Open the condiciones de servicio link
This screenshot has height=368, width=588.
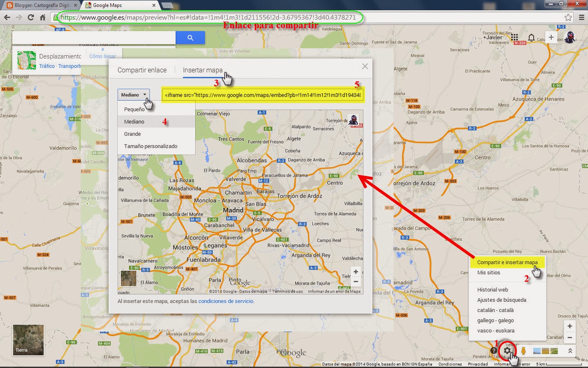pos(226,301)
